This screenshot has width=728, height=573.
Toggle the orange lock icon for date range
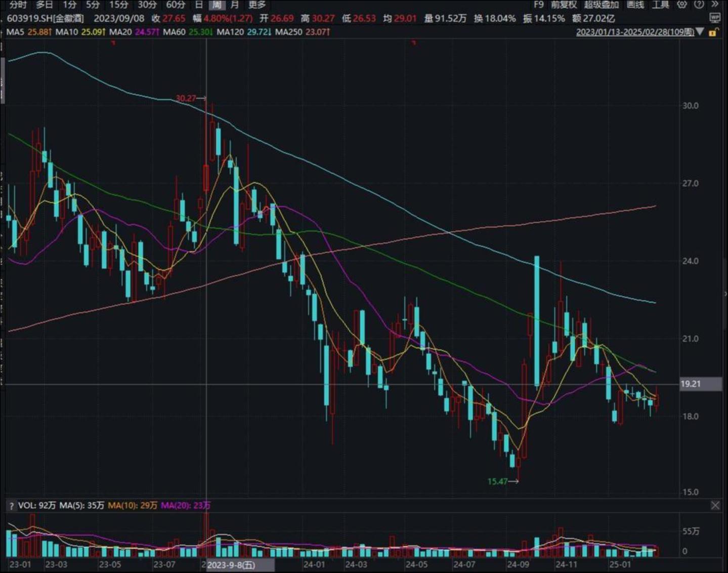click(x=713, y=32)
